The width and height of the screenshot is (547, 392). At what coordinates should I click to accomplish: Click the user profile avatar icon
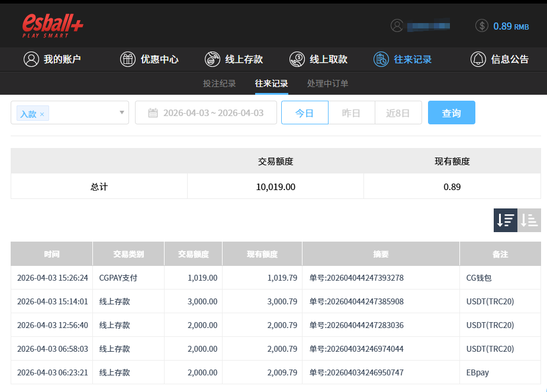click(397, 26)
